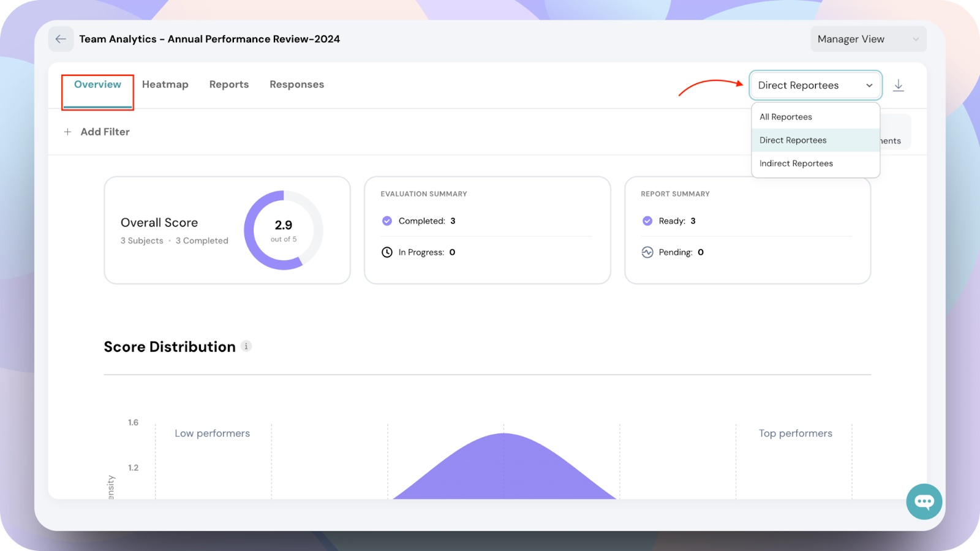
Task: Click the overall score donut chart
Action: click(283, 230)
